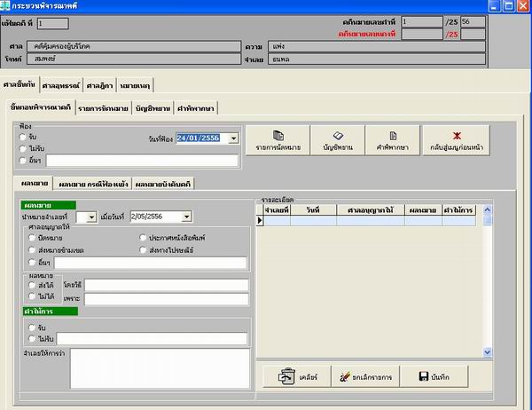
Task: Click the แฟ้มคดี ที่ number field
Action: pos(52,23)
